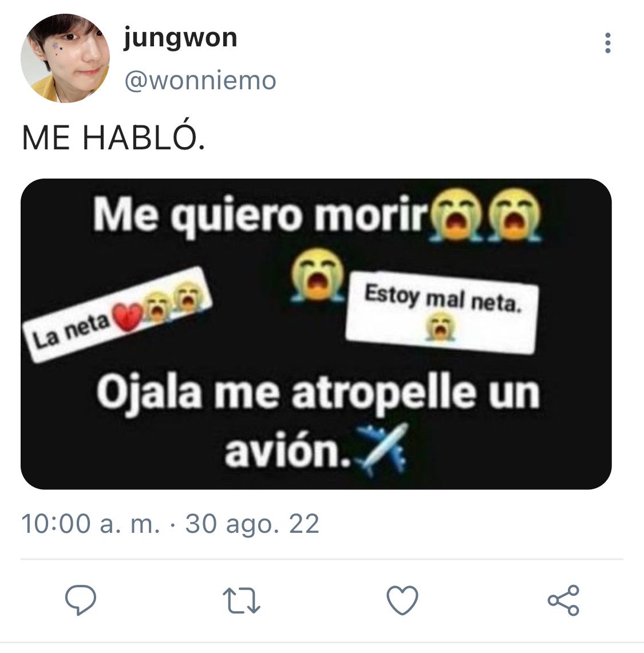
Task: Click the 'La neta' sticker in the meme
Action: [117, 315]
